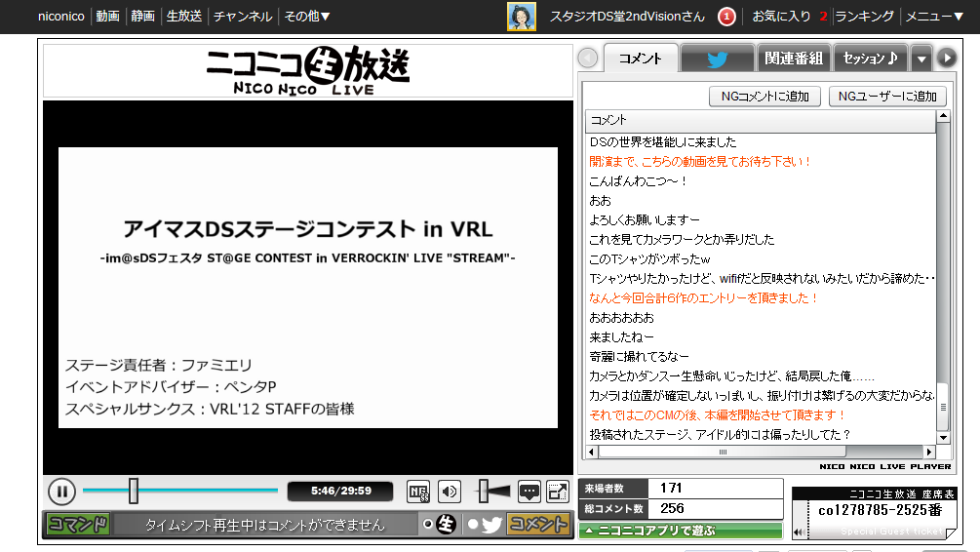Click the NGユーザーに追加 button
The width and height of the screenshot is (980, 552).
tap(887, 97)
